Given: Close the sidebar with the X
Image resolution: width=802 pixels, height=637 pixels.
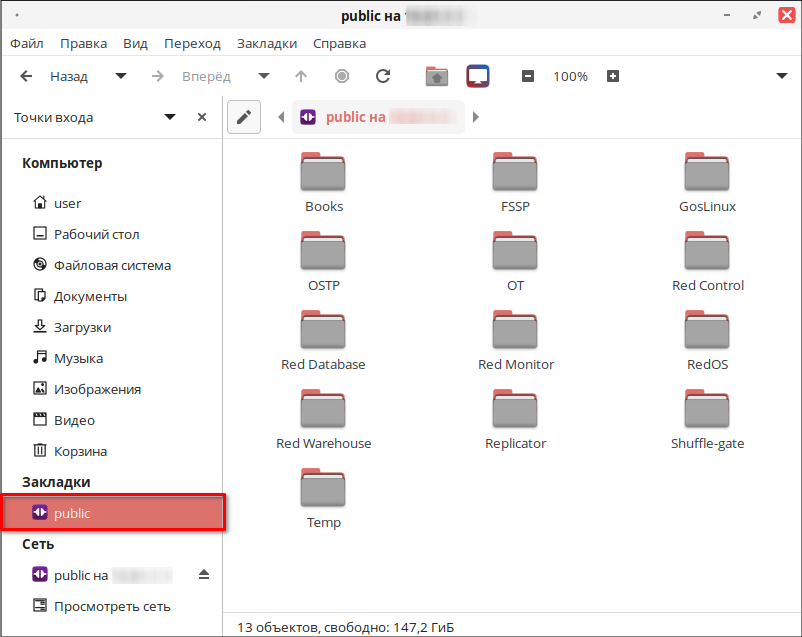Looking at the screenshot, I should click(x=202, y=117).
